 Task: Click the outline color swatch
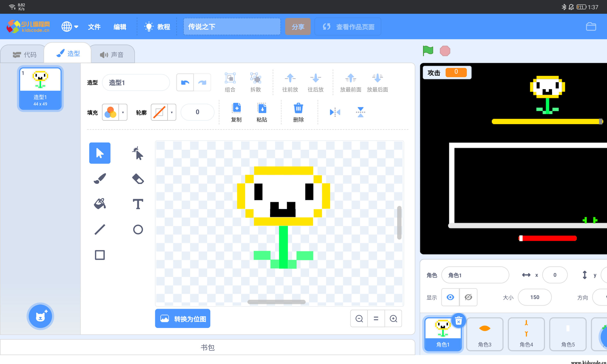click(x=159, y=112)
